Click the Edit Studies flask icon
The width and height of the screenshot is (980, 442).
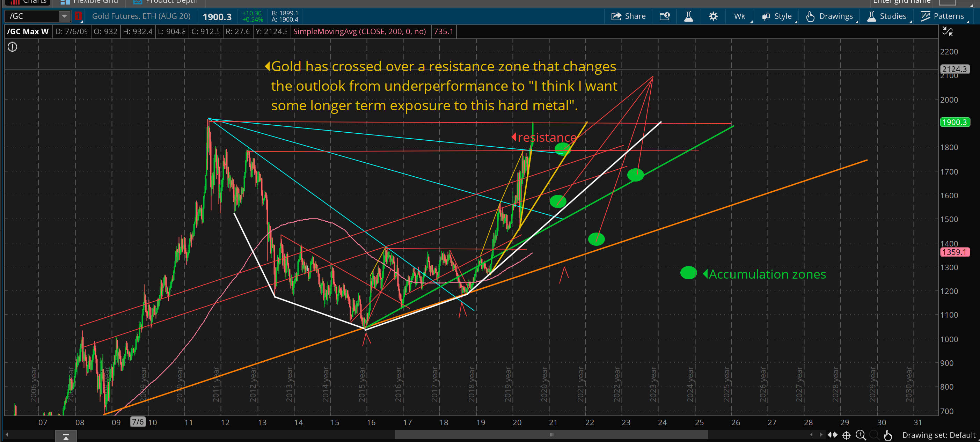[688, 16]
